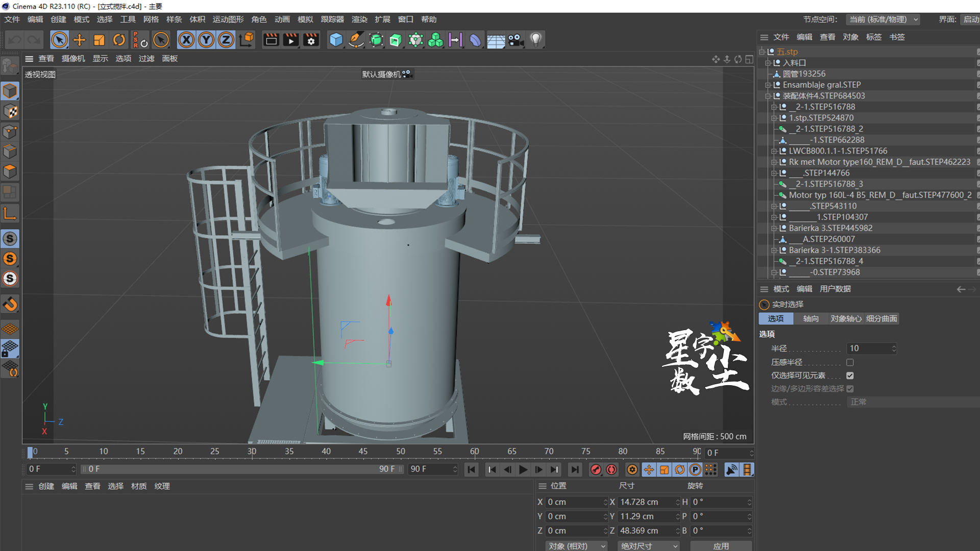Viewport: 980px width, 551px height.
Task: Expand Barierka 3.STEP445982 node
Action: point(774,228)
